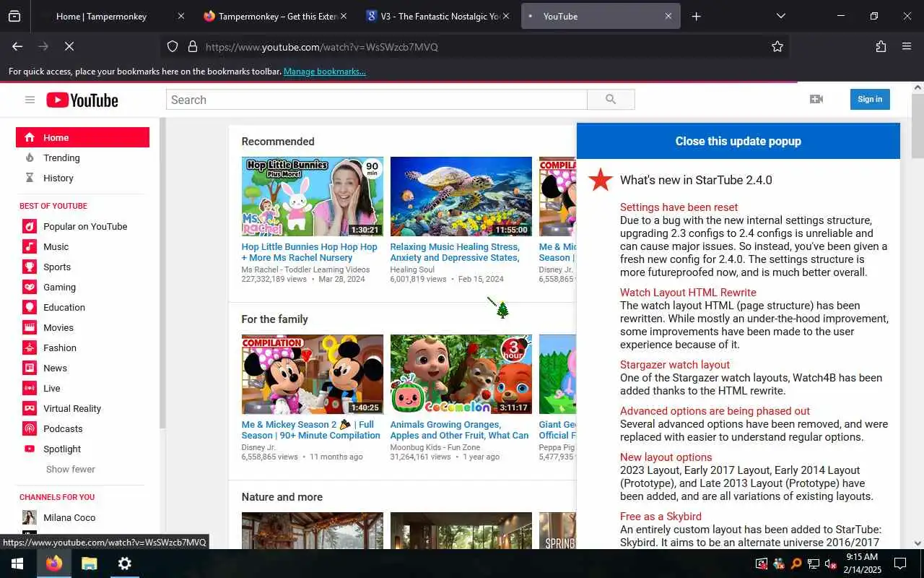Open a new browser tab
The image size is (924, 578).
click(696, 16)
